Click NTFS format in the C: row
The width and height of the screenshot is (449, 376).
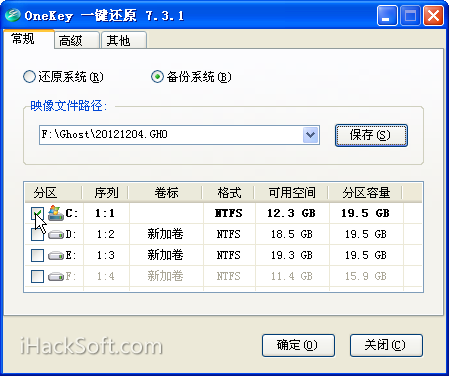(228, 213)
